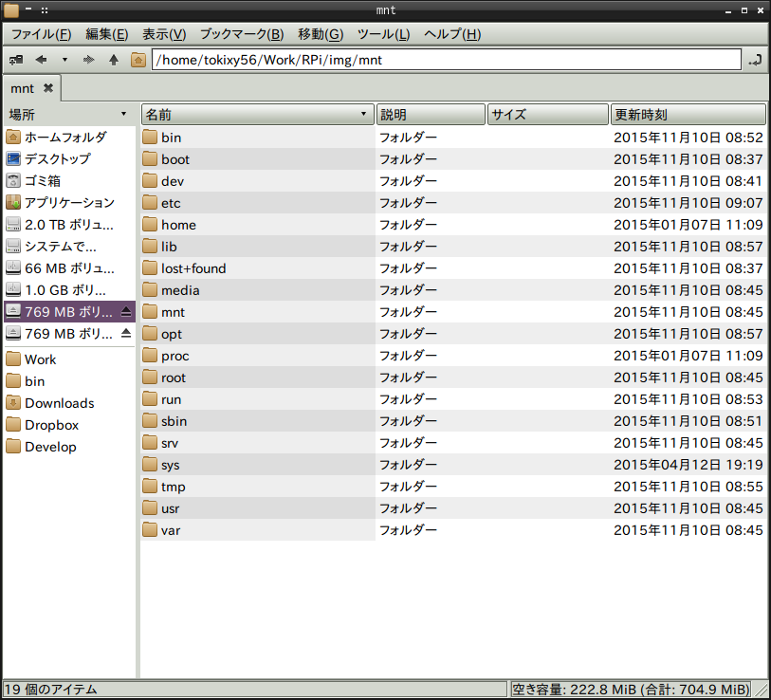Open bin bookmark in side pane
771x700 pixels.
(x=69, y=381)
